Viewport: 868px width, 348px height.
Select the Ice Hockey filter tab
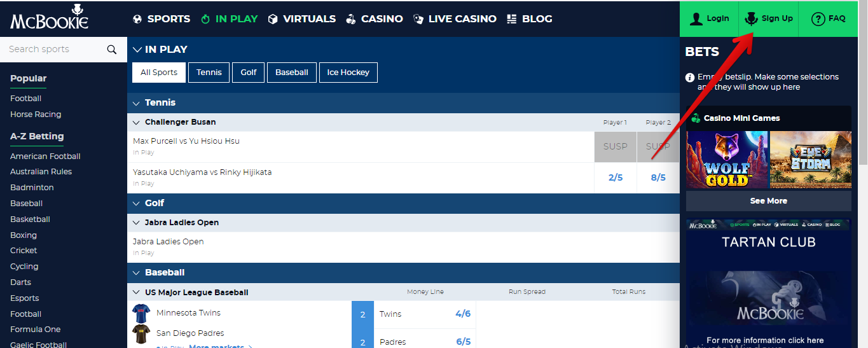click(348, 73)
